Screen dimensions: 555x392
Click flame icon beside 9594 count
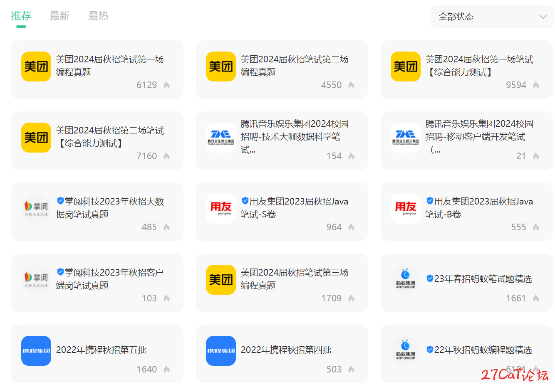pyautogui.click(x=536, y=85)
